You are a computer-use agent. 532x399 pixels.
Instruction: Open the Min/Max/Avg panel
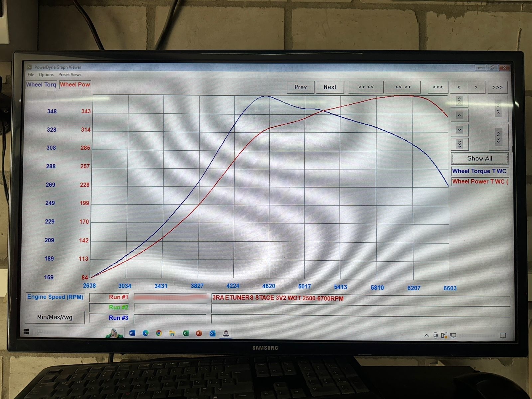(x=55, y=317)
